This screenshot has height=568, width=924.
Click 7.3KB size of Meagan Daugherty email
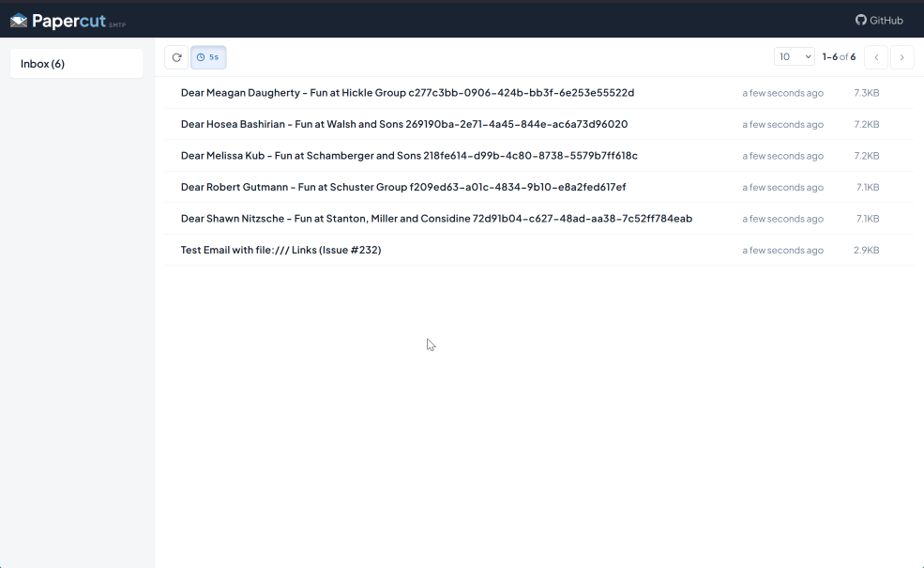click(866, 93)
